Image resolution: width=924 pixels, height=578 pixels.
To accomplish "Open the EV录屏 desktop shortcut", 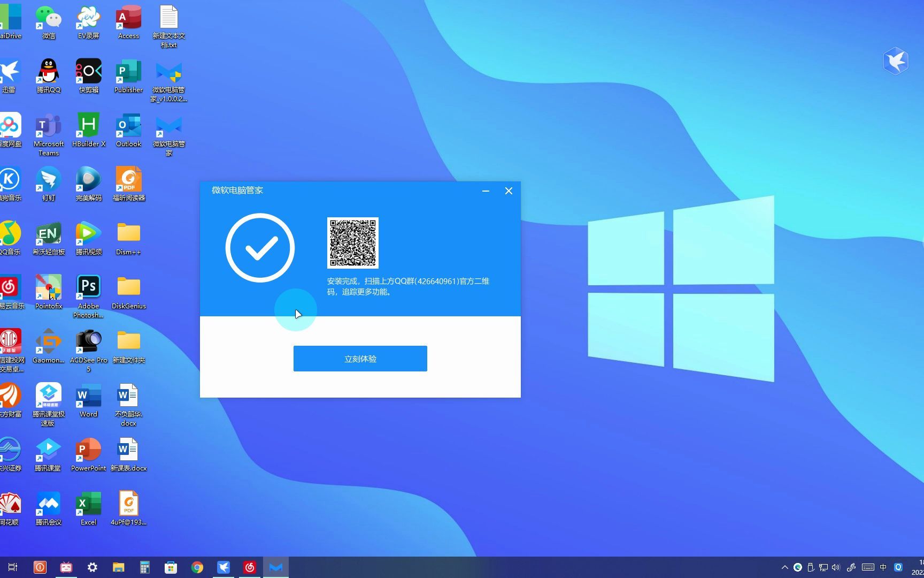I will 89,22.
